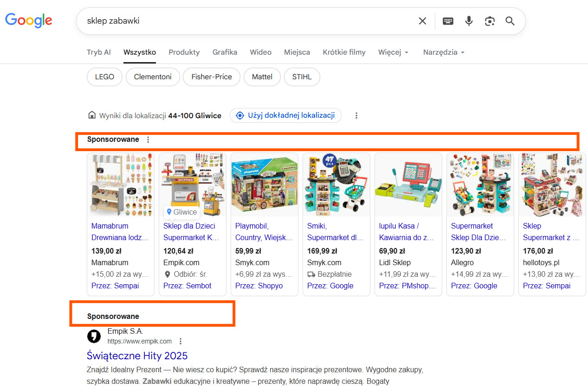Image resolution: width=588 pixels, height=388 pixels.
Task: Clear the search query with the X icon
Action: click(x=422, y=20)
